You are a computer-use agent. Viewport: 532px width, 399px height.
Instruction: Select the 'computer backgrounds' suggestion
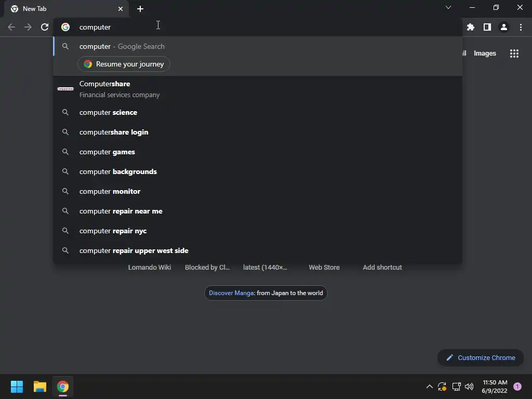[258, 171]
